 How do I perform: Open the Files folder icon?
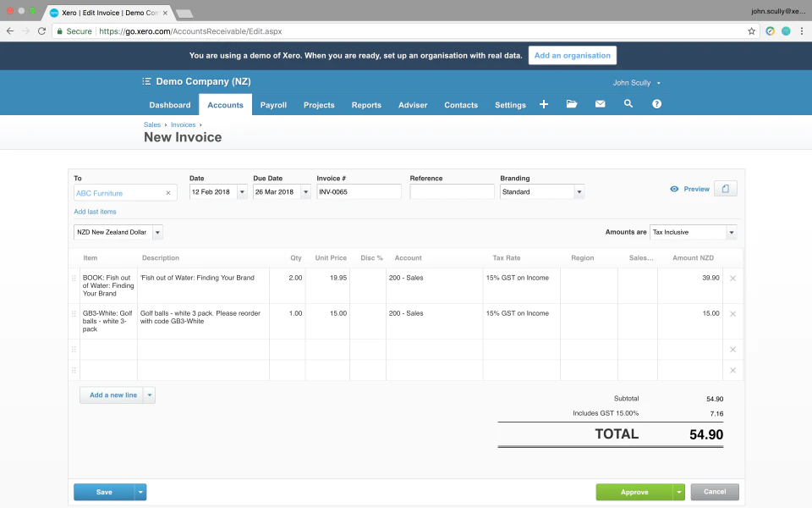click(572, 103)
